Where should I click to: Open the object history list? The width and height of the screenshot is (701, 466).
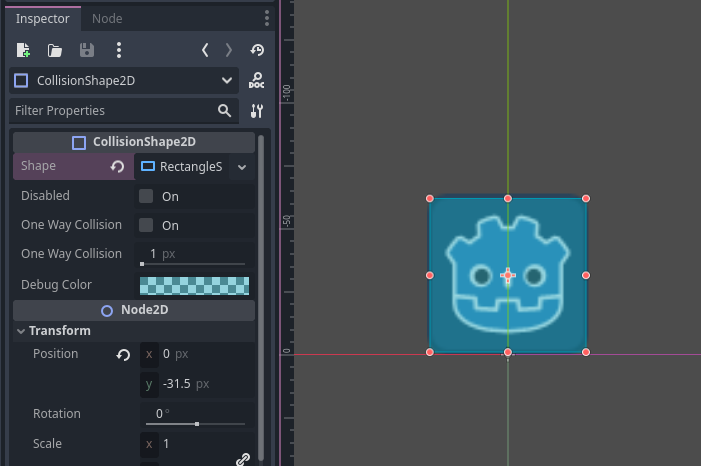[x=257, y=50]
